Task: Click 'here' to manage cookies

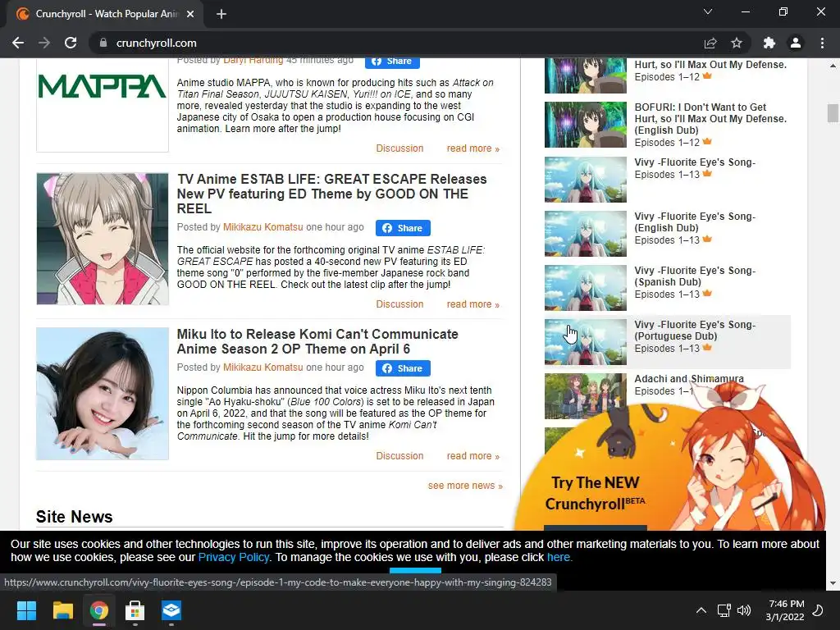Action: (558, 557)
